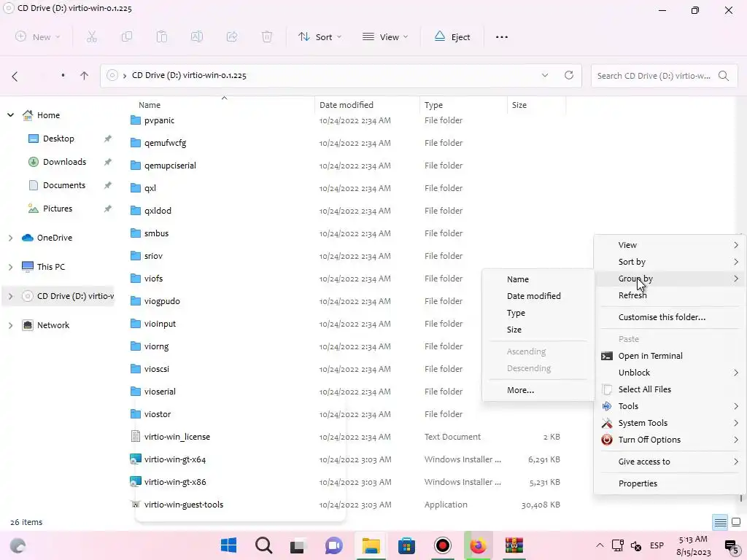The width and height of the screenshot is (747, 560).
Task: Select the viostor folder
Action: coord(158,414)
